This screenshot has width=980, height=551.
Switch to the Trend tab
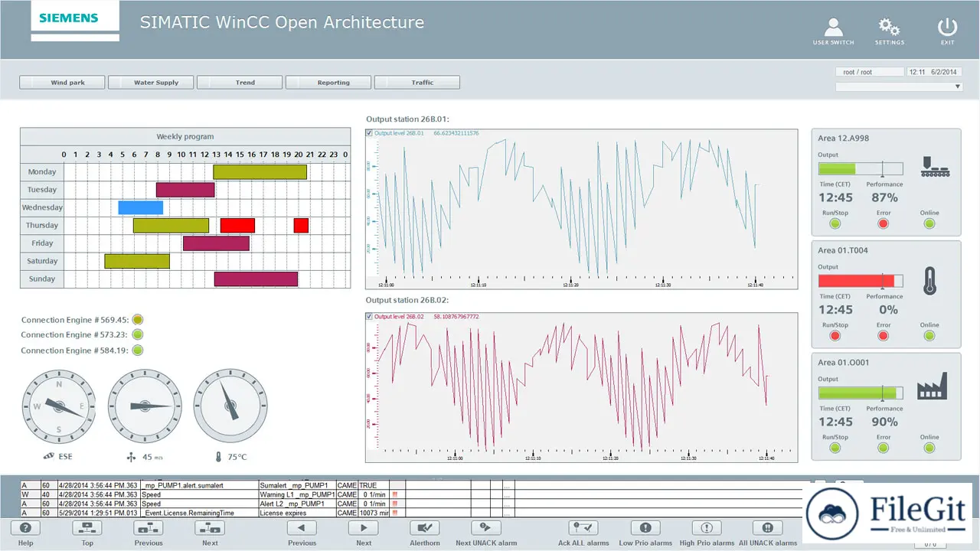[240, 82]
